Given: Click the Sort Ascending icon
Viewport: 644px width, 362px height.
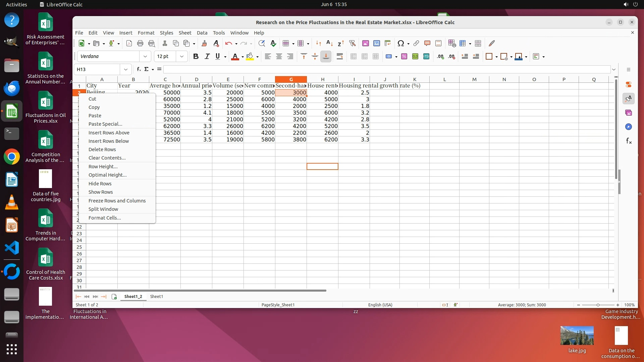Looking at the screenshot, I should coord(329,43).
